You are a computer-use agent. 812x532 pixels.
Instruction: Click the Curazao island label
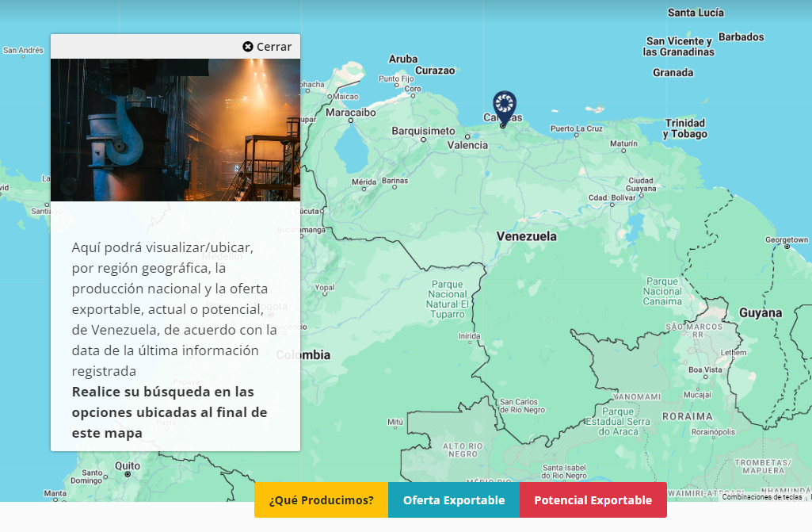pyautogui.click(x=435, y=71)
